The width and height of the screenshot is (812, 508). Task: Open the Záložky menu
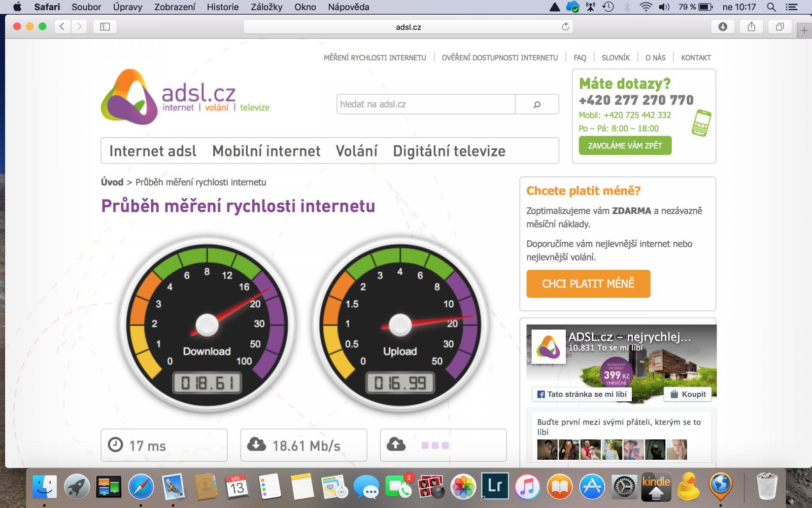266,7
